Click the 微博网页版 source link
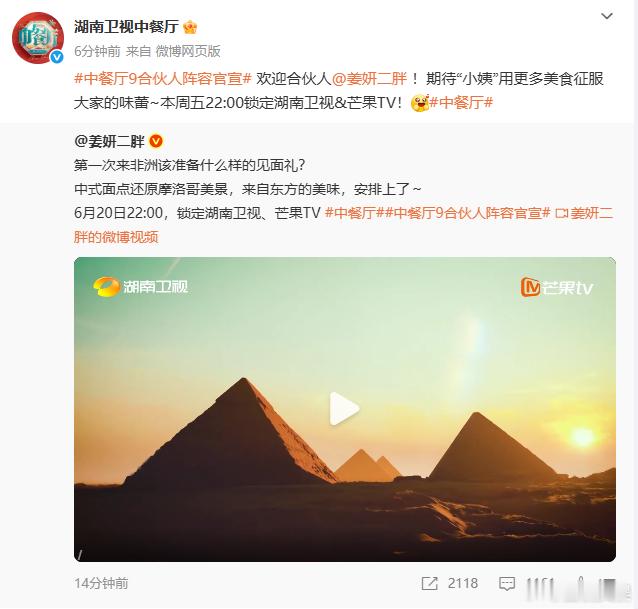Image resolution: width=638 pixels, height=609 pixels. pyautogui.click(x=188, y=51)
